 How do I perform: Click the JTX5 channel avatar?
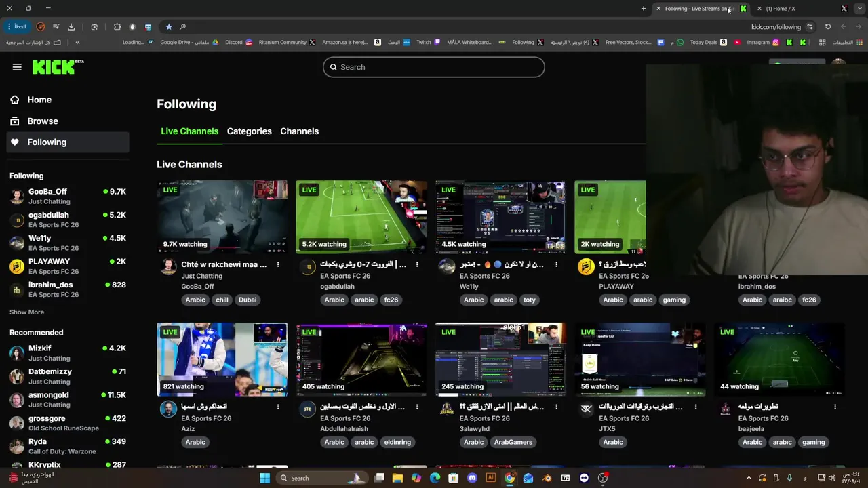point(586,409)
